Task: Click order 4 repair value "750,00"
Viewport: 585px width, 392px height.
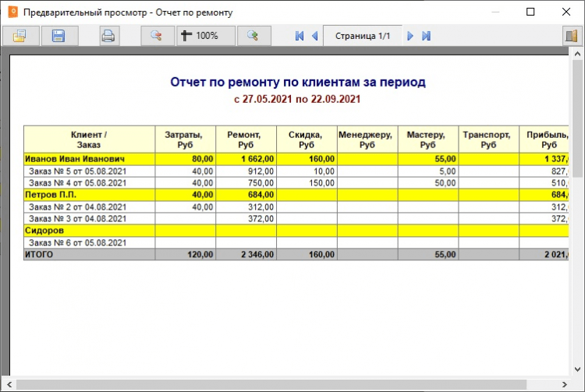Action: coord(261,183)
